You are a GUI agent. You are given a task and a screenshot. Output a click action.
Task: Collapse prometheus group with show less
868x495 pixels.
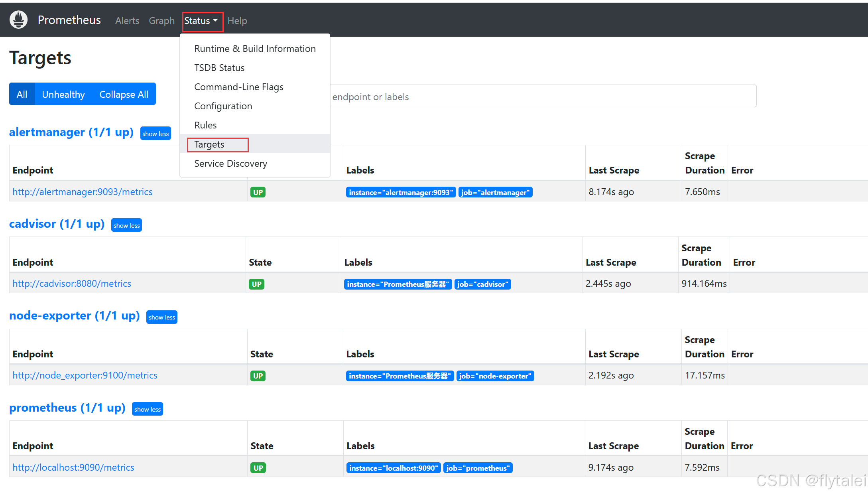coord(147,409)
